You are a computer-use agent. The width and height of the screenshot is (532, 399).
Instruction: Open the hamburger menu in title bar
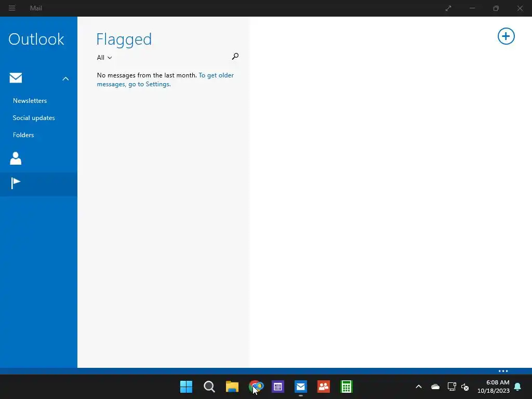click(12, 8)
